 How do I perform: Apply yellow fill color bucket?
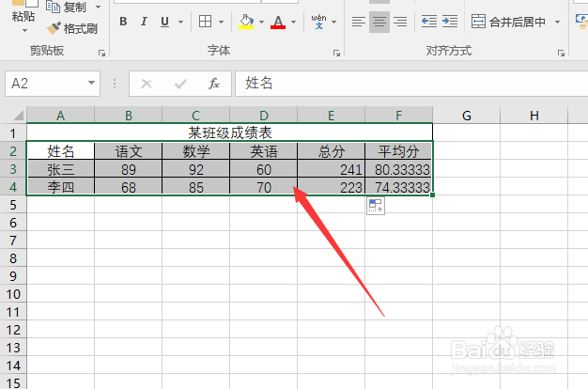(x=246, y=22)
